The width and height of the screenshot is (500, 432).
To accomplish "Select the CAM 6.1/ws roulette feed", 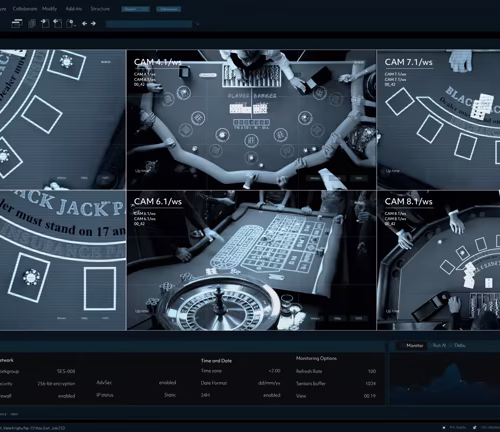I will point(251,260).
